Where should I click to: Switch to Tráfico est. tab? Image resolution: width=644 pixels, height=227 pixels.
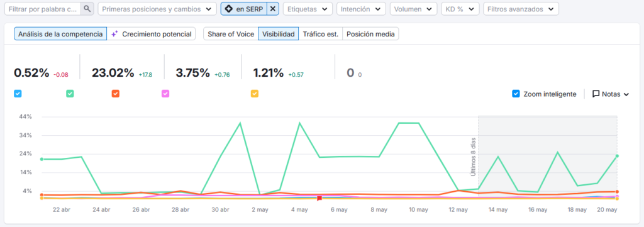coord(320,34)
